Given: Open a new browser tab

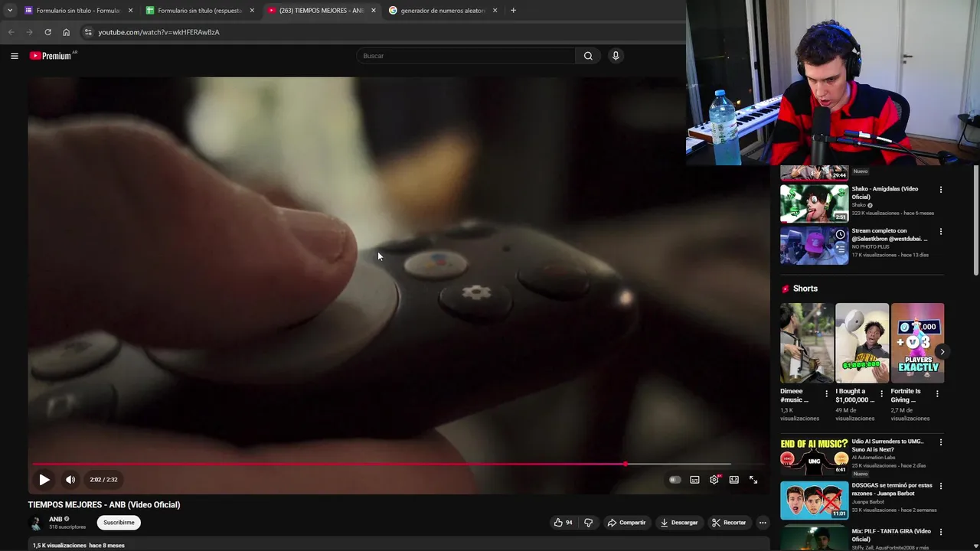Looking at the screenshot, I should (x=513, y=11).
